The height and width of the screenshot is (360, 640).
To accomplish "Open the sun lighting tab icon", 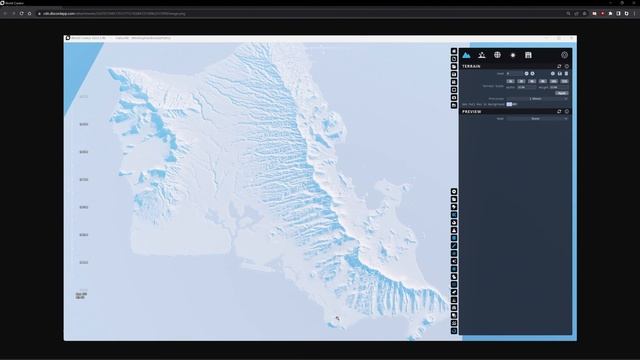I will point(513,55).
